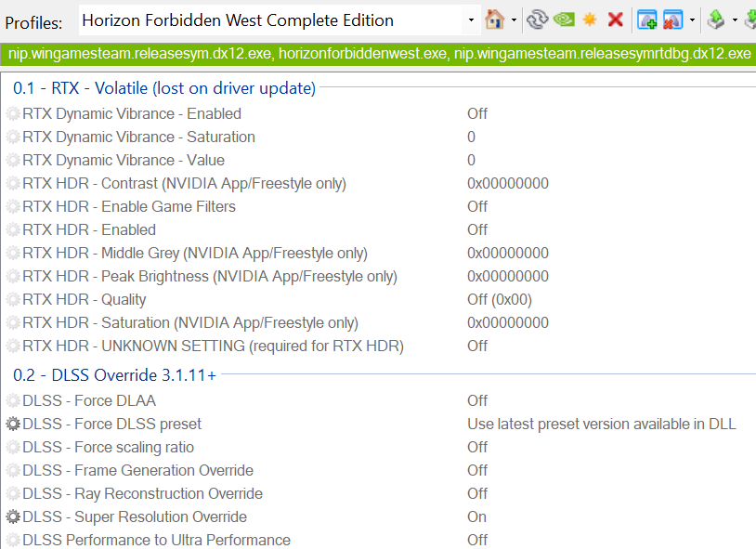Click gear icon beside RTX HDR - Quality
756x549 pixels.
pyautogui.click(x=13, y=300)
